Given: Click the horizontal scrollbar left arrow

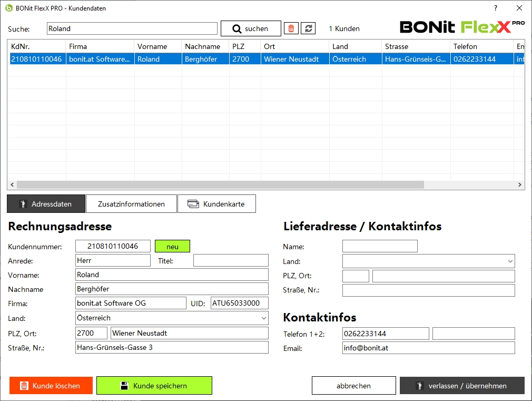Looking at the screenshot, I should click(x=12, y=185).
